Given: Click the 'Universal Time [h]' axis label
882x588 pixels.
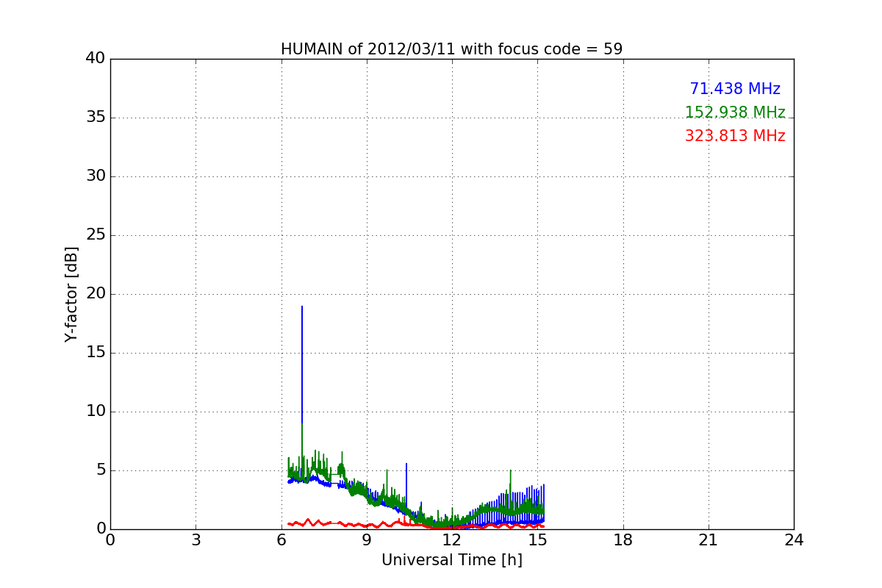Looking at the screenshot, I should coord(451,560).
